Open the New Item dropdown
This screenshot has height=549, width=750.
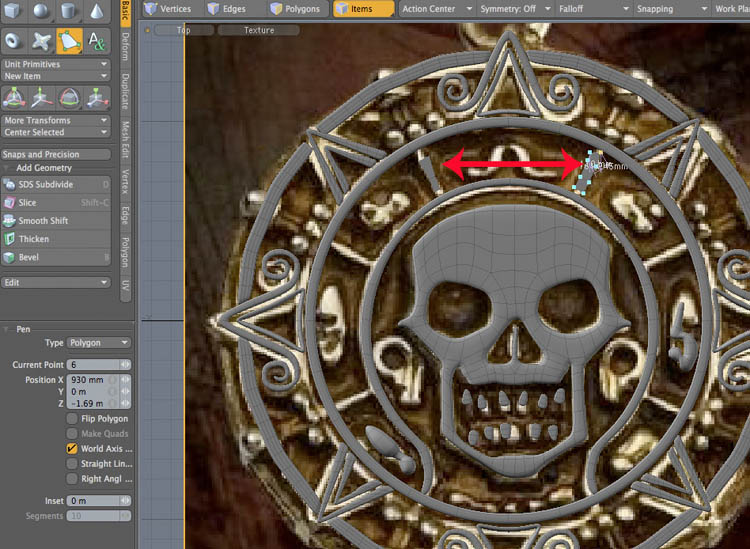(x=55, y=76)
